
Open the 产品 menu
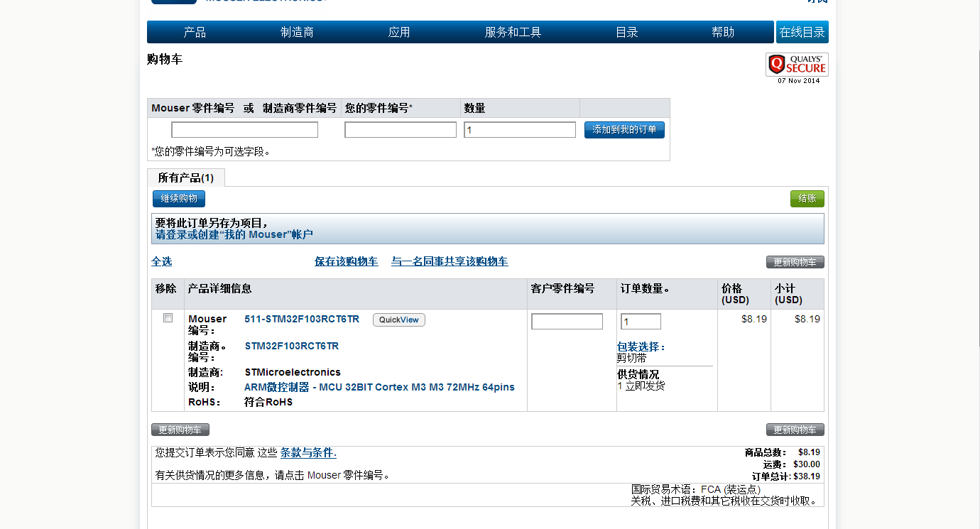(x=195, y=32)
